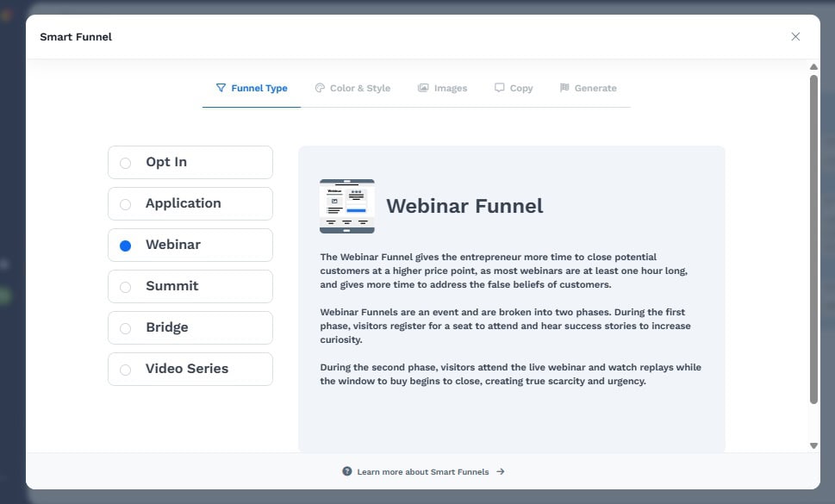Select the Application funnel type
Viewport: 835px width, 504px height.
(125, 203)
